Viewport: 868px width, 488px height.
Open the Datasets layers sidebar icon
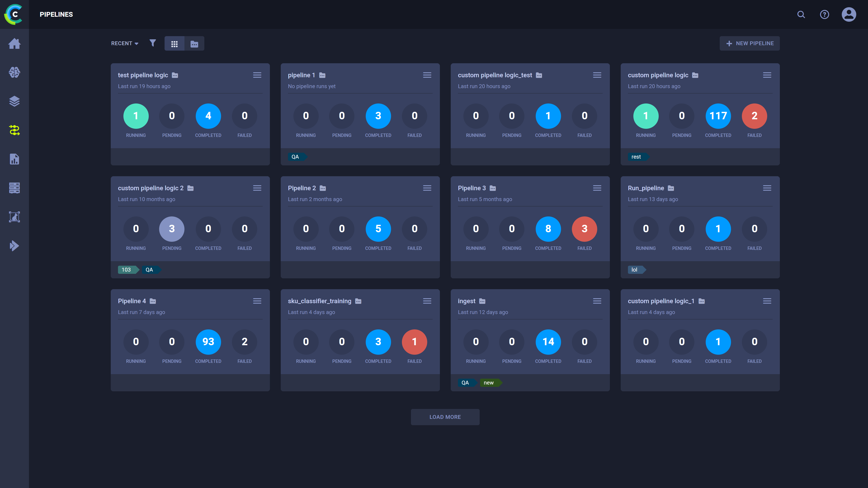click(x=14, y=101)
